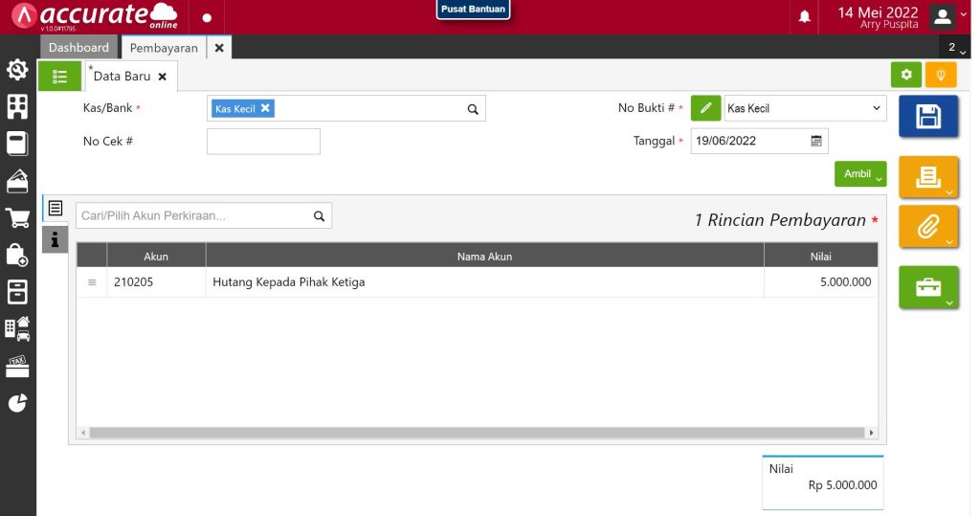Click the Pusat Bantuan help button
Screen dimensions: 980x516
(473, 10)
